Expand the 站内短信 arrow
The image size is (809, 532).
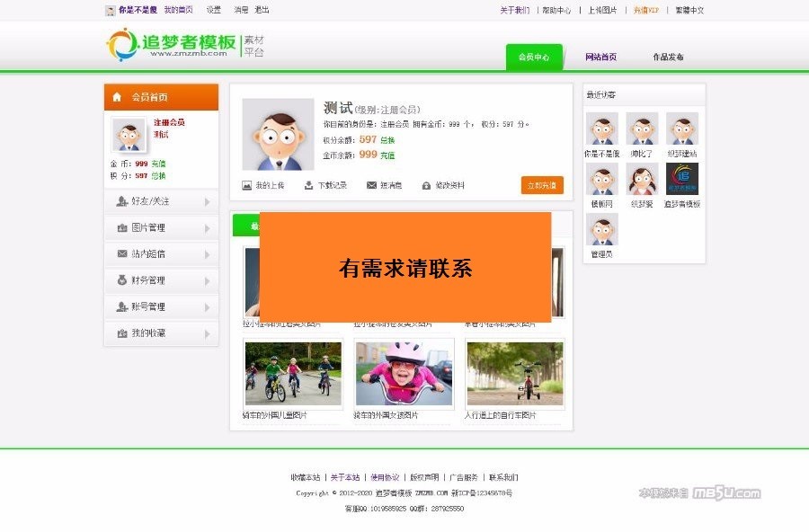click(208, 254)
